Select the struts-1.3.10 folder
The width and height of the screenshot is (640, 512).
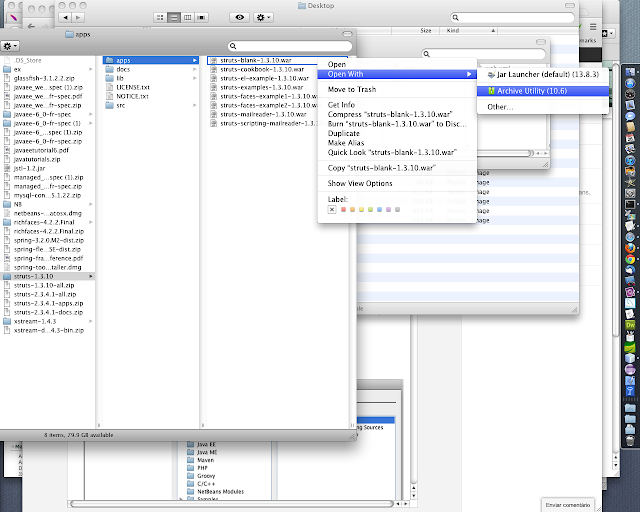coord(48,276)
